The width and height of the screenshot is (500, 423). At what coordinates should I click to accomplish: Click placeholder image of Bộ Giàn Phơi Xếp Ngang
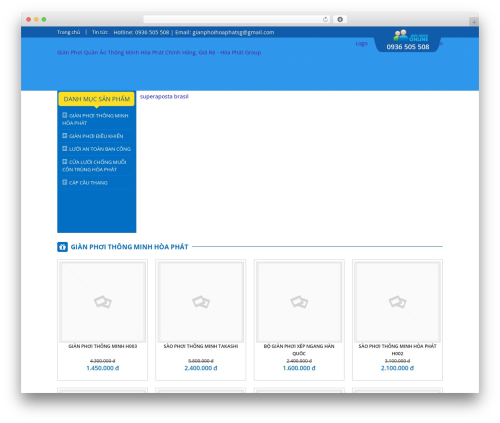point(299,302)
